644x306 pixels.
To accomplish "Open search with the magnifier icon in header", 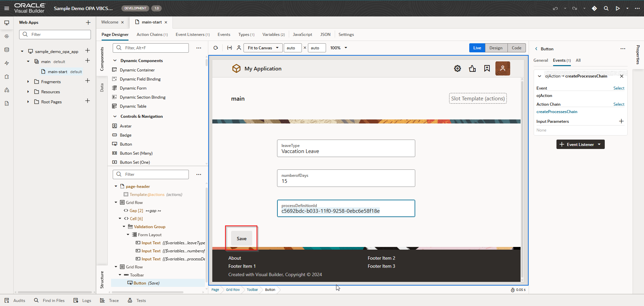I will click(606, 8).
